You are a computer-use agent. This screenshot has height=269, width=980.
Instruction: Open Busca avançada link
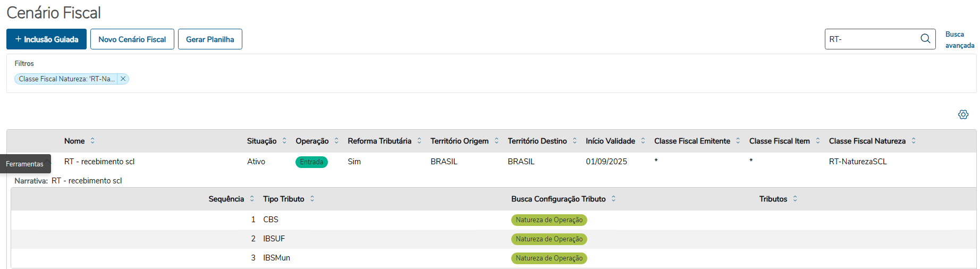959,40
